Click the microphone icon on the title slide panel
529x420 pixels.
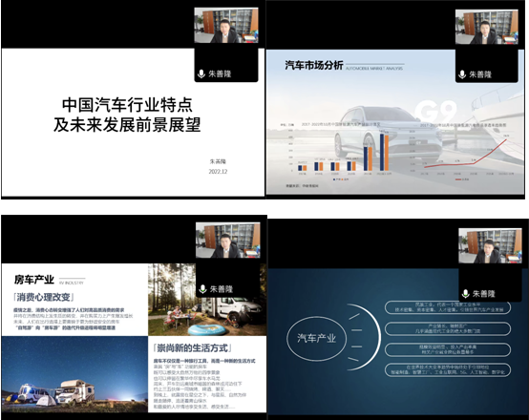[201, 73]
